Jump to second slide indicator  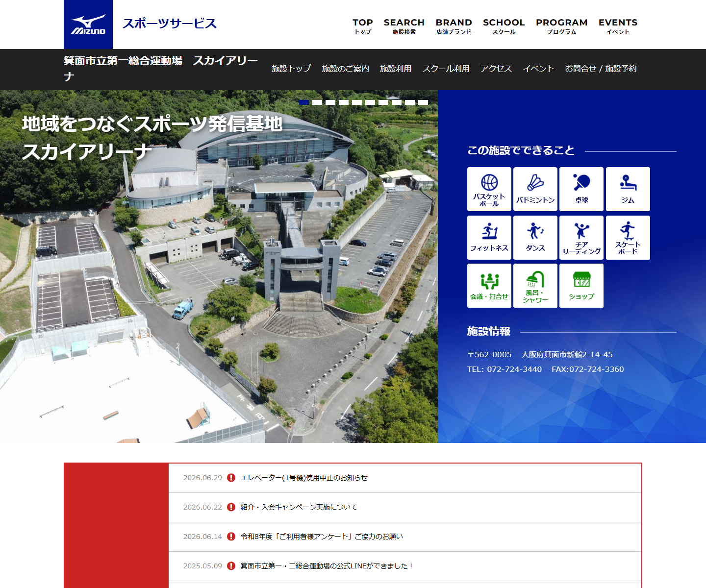point(317,102)
